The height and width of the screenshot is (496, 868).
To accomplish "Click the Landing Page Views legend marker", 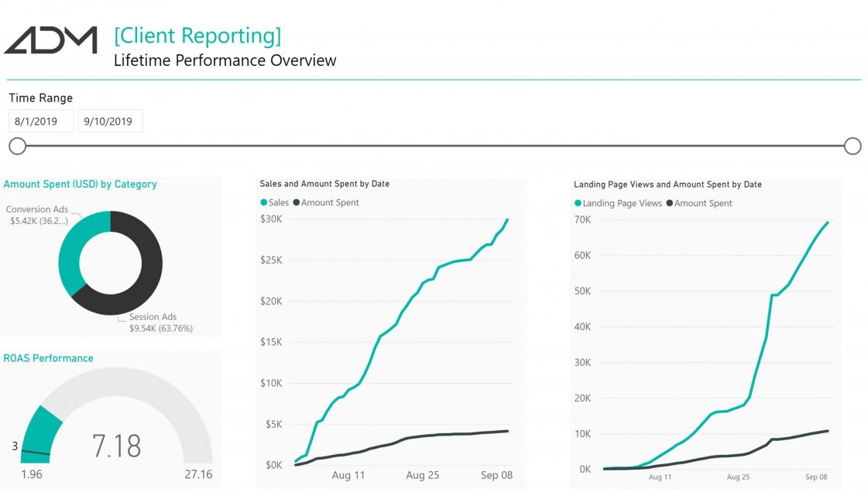I will pos(578,203).
